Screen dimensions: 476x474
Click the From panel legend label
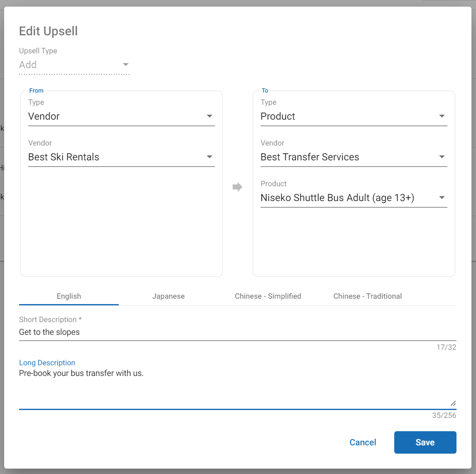(x=37, y=91)
